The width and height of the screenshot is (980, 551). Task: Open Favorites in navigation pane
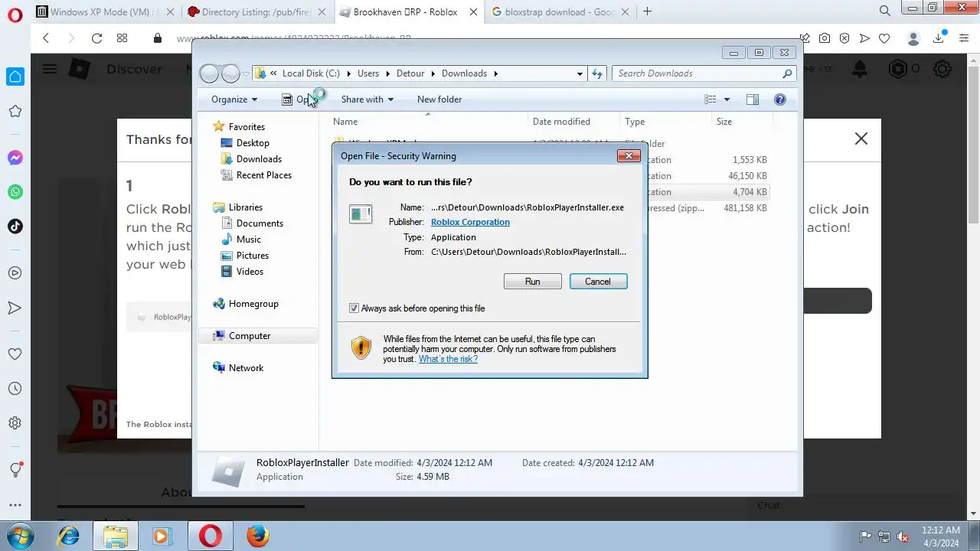pyautogui.click(x=247, y=127)
